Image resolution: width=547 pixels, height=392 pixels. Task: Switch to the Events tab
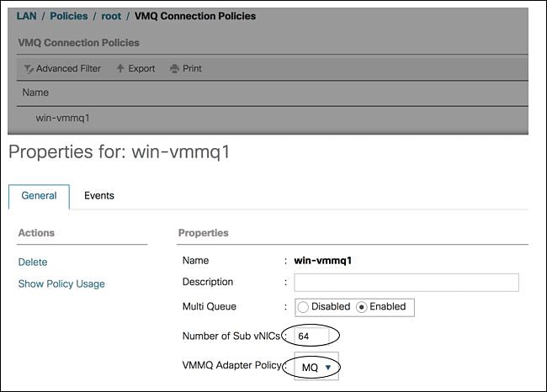tap(99, 196)
